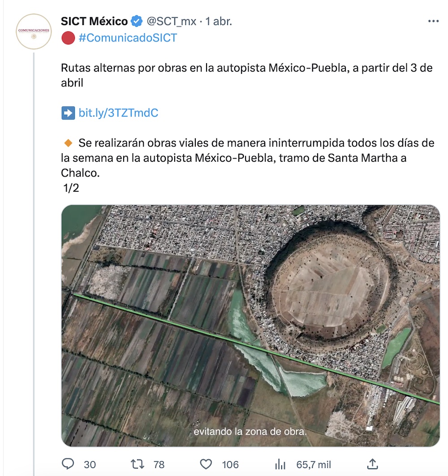Click the like count 106
Image resolution: width=448 pixels, height=476 pixels.
[230, 464]
